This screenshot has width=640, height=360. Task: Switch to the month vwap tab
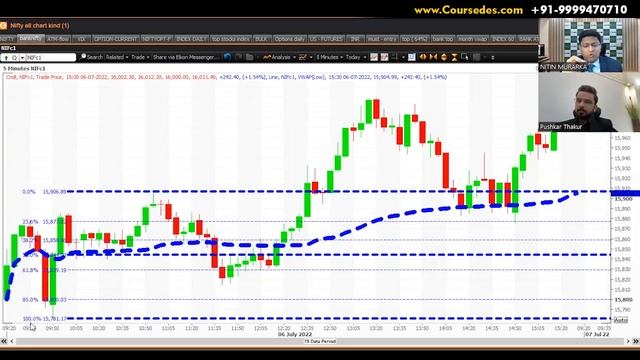point(472,39)
